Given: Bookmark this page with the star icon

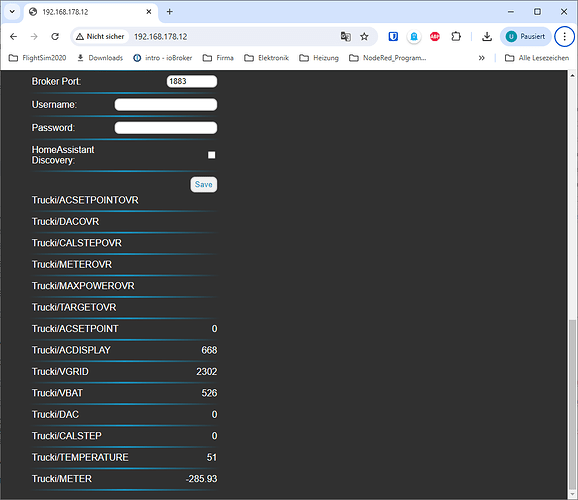Looking at the screenshot, I should click(364, 37).
